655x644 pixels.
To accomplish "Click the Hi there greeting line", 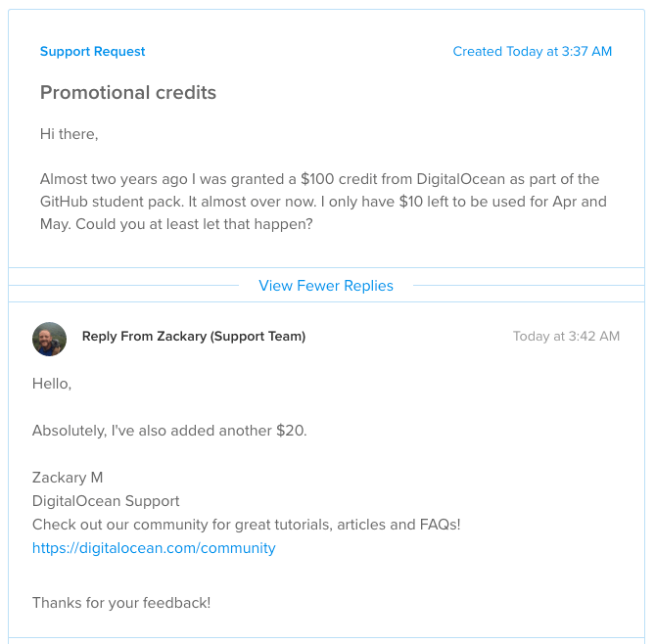I will [69, 134].
